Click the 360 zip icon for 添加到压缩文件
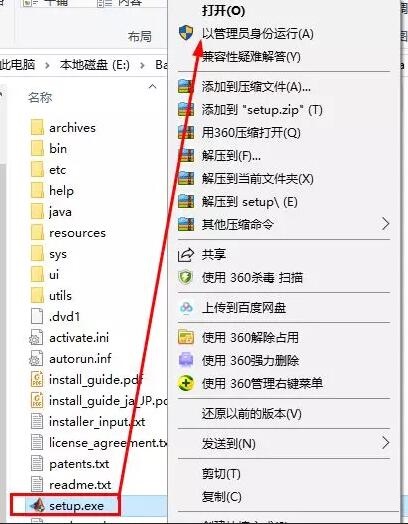 [186, 87]
